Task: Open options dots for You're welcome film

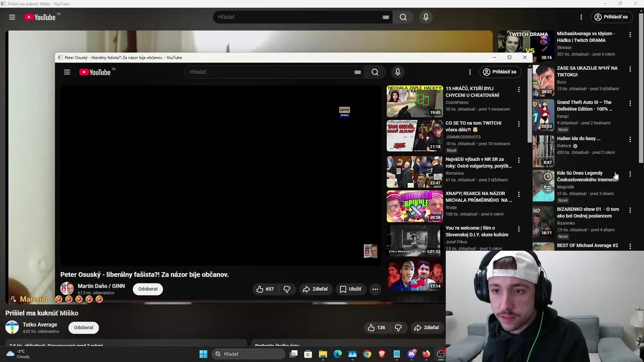Action: [x=519, y=229]
